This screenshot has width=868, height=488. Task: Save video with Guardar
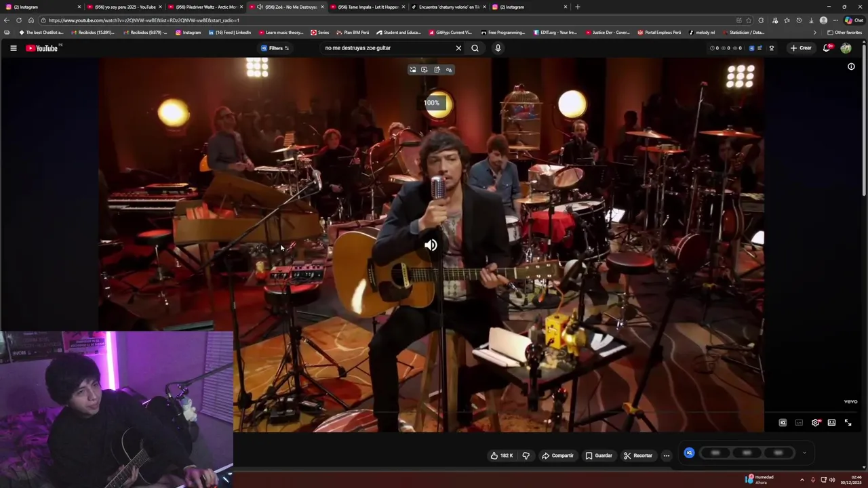599,455
